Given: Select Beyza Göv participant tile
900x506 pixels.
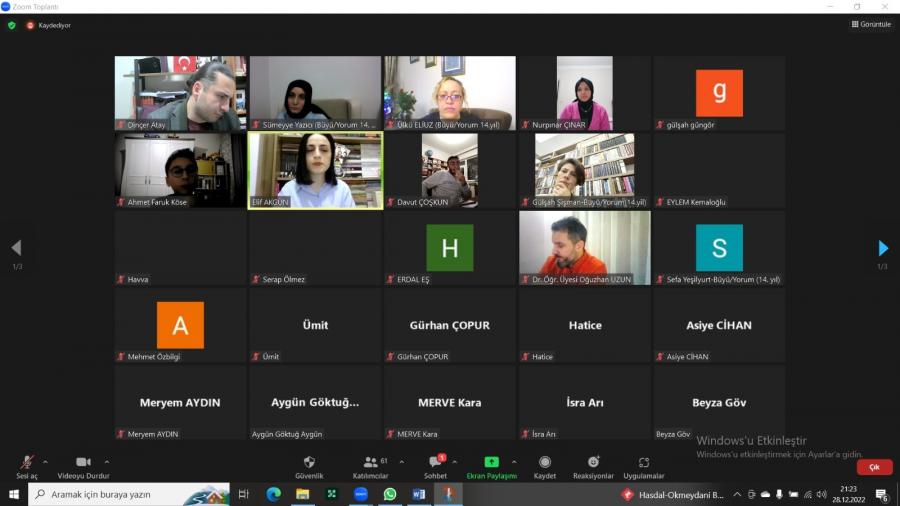Looking at the screenshot, I should [x=719, y=403].
